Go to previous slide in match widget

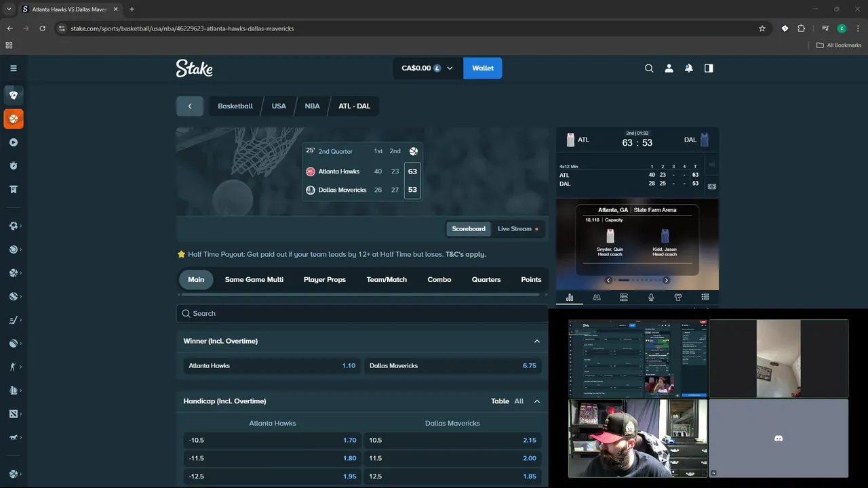coord(608,280)
